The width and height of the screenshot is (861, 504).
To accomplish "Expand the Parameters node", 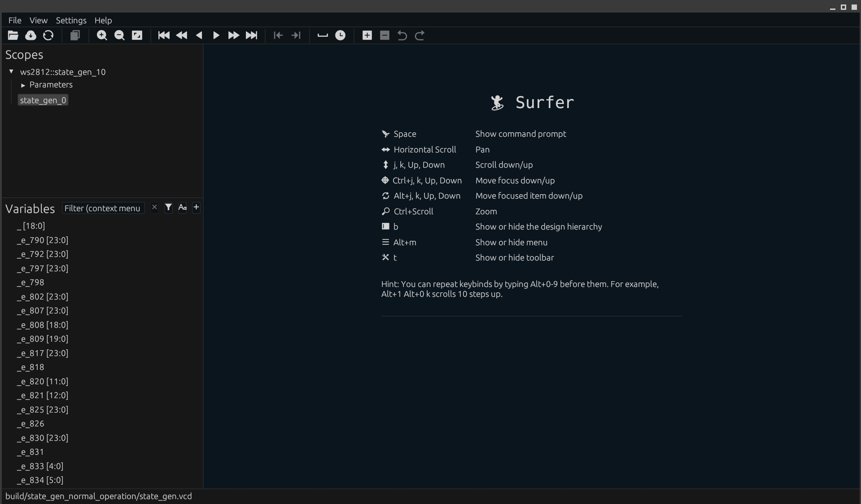I will (23, 85).
